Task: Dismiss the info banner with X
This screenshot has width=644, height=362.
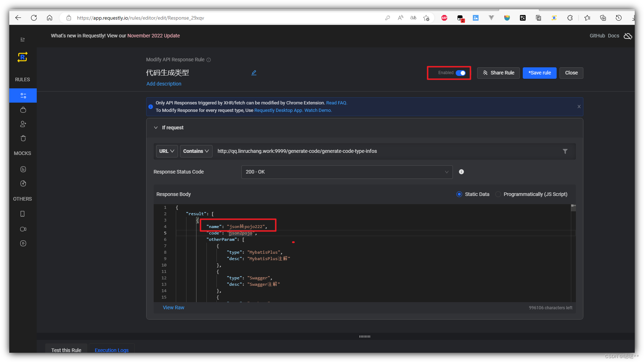Action: pos(579,107)
